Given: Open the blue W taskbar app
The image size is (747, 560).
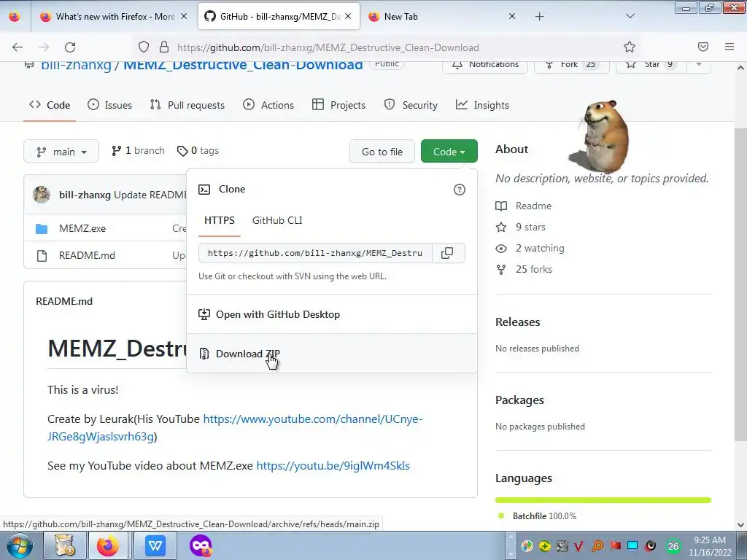Looking at the screenshot, I should tap(155, 545).
